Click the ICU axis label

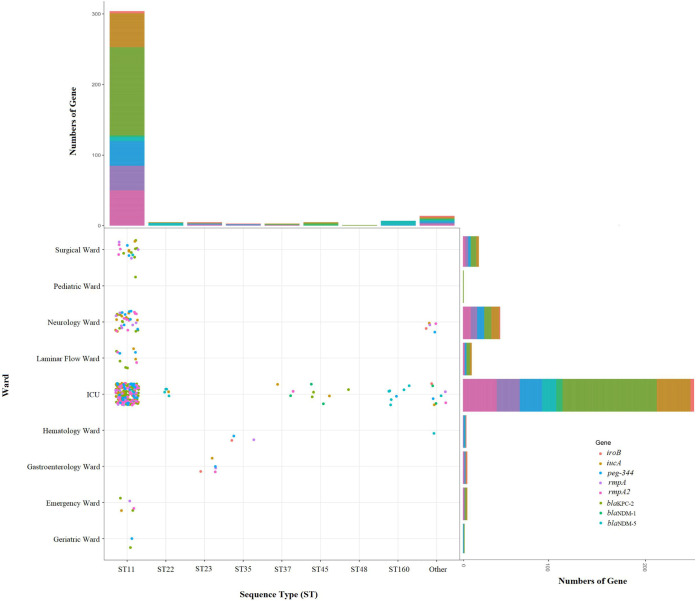pos(93,394)
